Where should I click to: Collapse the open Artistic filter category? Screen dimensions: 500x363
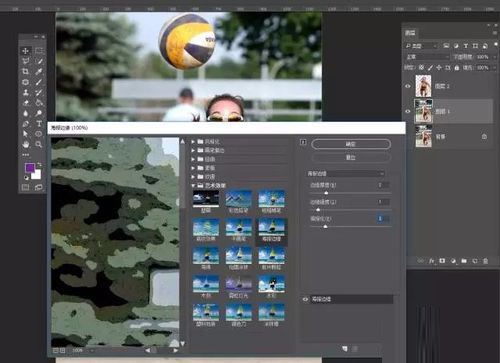[193, 185]
